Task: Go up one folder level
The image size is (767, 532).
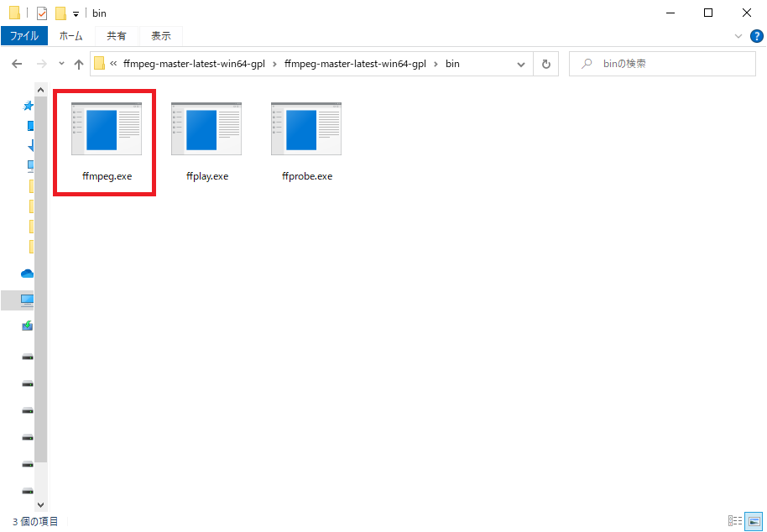Action: (x=78, y=64)
